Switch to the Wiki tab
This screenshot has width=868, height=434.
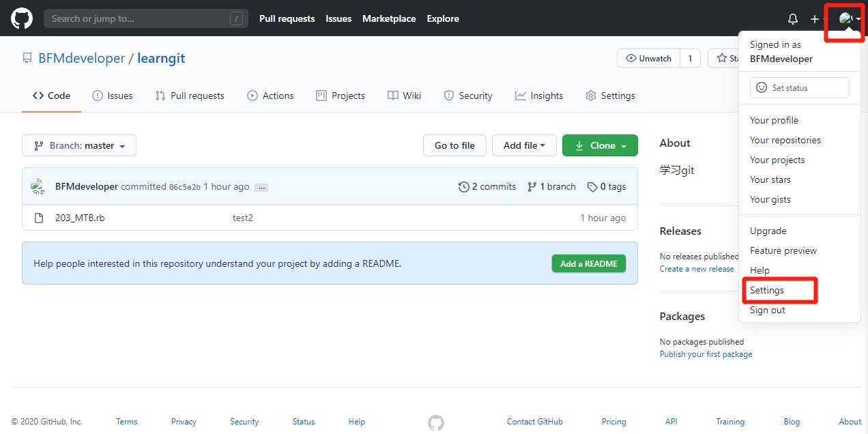(x=404, y=96)
